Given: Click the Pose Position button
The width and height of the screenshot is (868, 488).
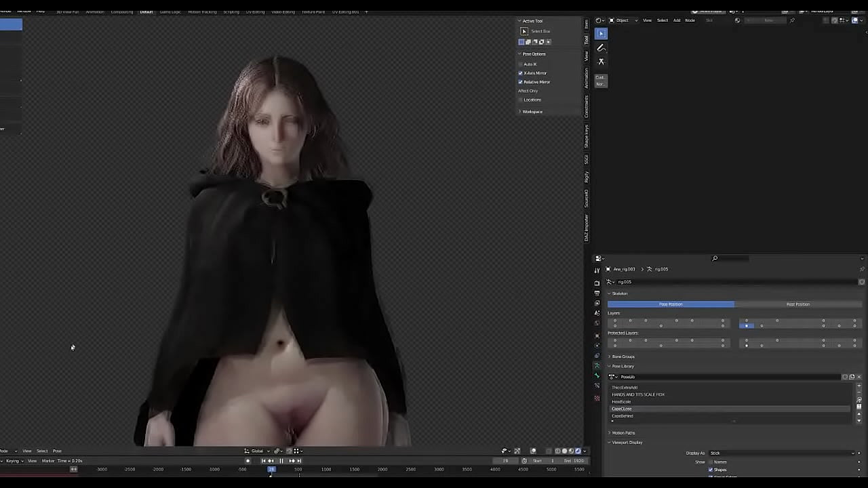Looking at the screenshot, I should coord(671,304).
